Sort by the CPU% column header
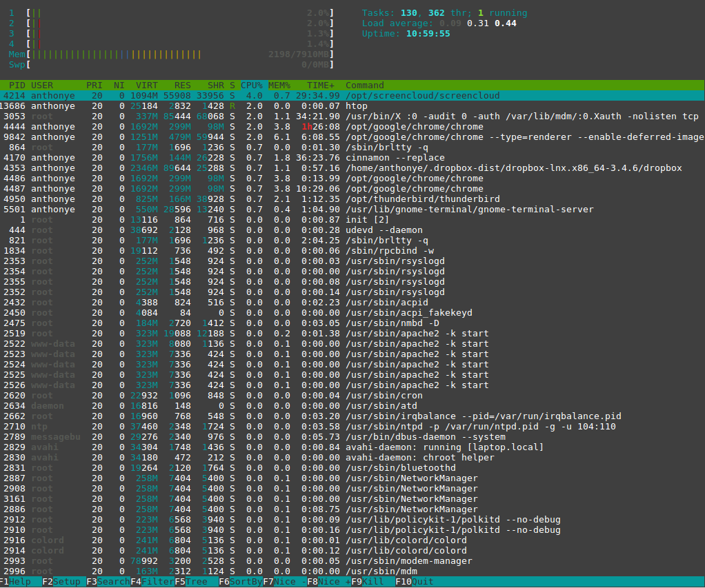The width and height of the screenshot is (705, 588). click(x=252, y=85)
